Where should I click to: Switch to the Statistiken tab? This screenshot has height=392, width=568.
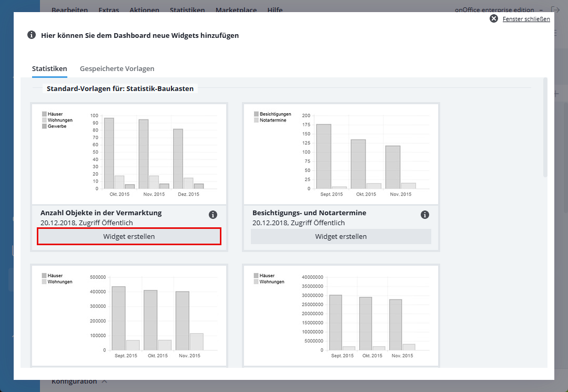[x=49, y=69]
